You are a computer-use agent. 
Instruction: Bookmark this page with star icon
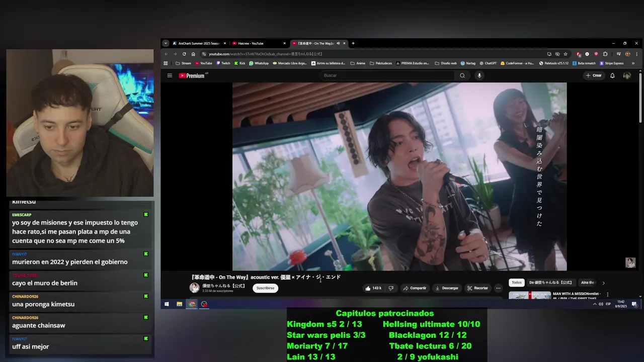tap(566, 54)
